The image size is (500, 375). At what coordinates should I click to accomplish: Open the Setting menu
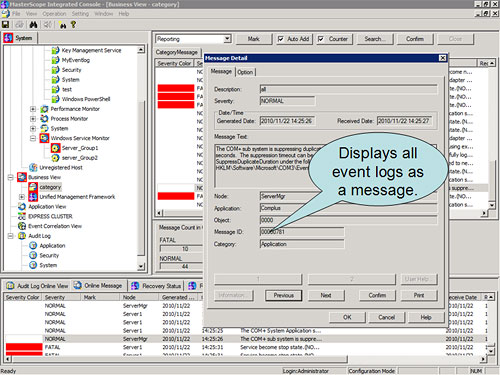[80, 14]
